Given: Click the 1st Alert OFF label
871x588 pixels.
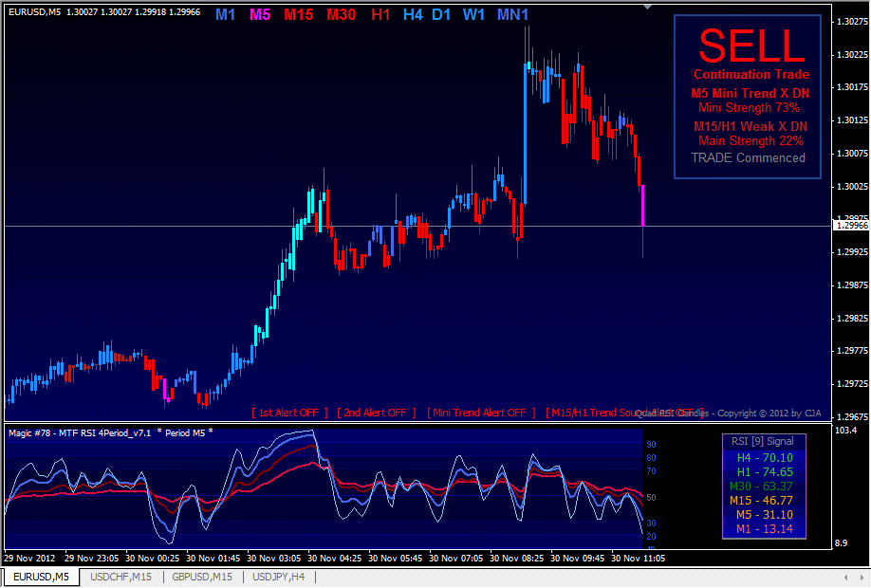Looking at the screenshot, I should [x=289, y=413].
